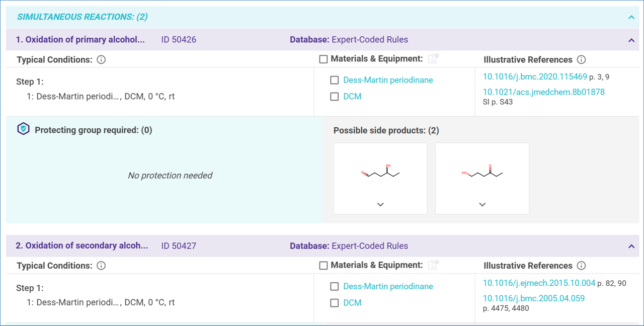
Task: Click info icon beside Typical Conditions in reaction 2
Action: pos(101,266)
